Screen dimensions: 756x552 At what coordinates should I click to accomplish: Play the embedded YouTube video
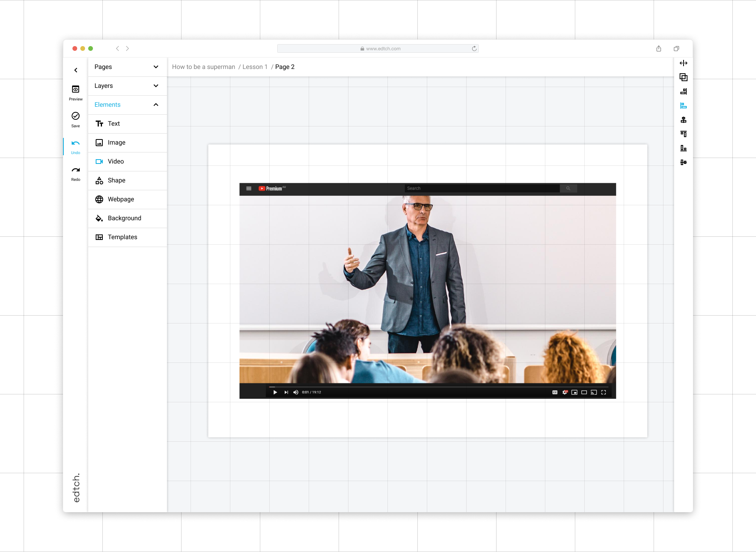275,392
